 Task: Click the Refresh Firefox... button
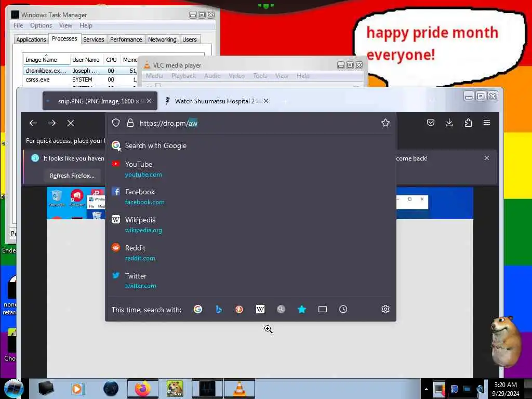pos(72,176)
